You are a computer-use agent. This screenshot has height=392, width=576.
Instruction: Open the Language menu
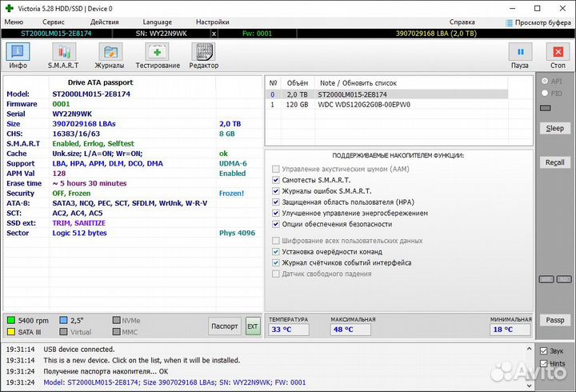point(157,22)
